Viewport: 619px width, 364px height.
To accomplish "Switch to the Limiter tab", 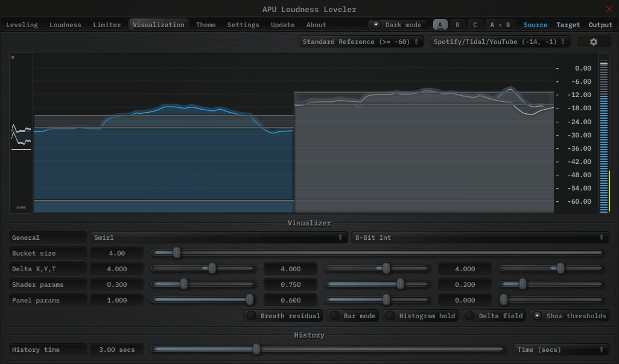I will (x=107, y=25).
